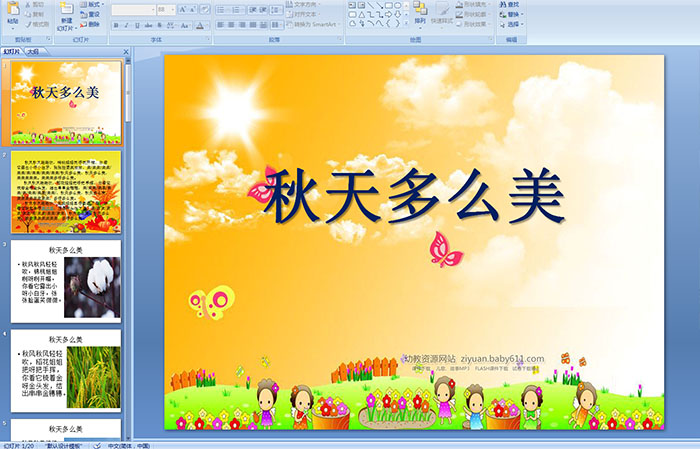700x449 pixels.
Task: Click the thumbnail pane vertical scrollbar
Action: pyautogui.click(x=129, y=250)
